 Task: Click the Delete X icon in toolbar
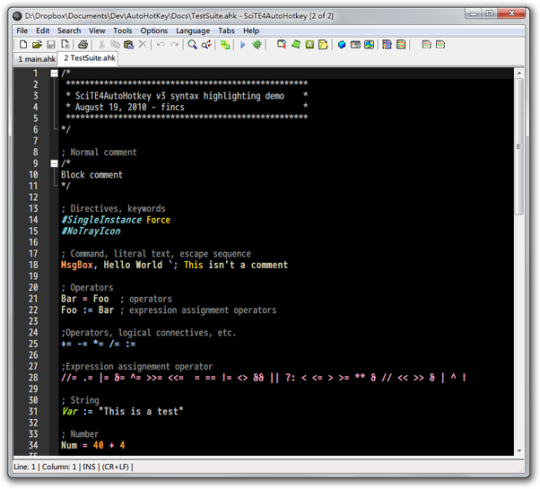(x=143, y=44)
